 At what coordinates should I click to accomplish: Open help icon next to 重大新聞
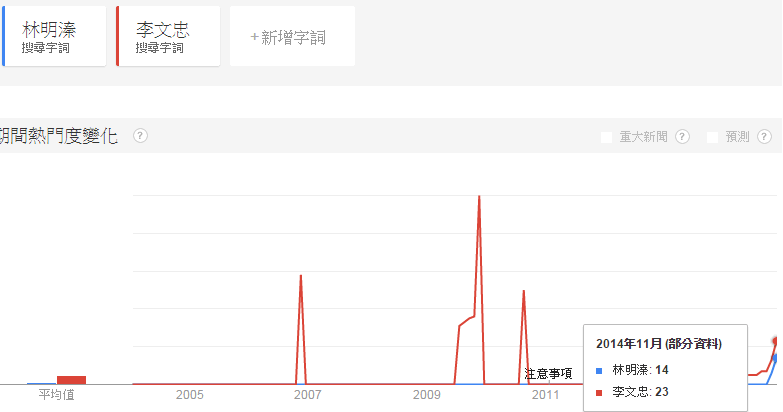point(682,136)
